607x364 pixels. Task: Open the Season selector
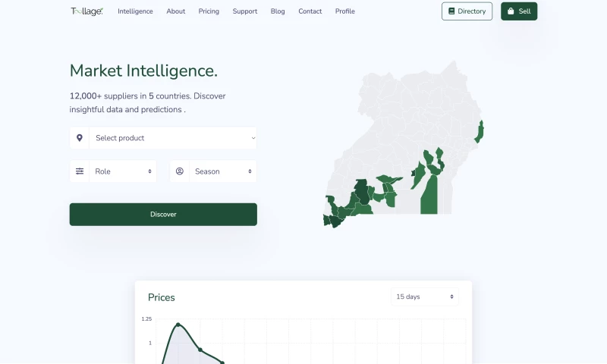pyautogui.click(x=222, y=171)
